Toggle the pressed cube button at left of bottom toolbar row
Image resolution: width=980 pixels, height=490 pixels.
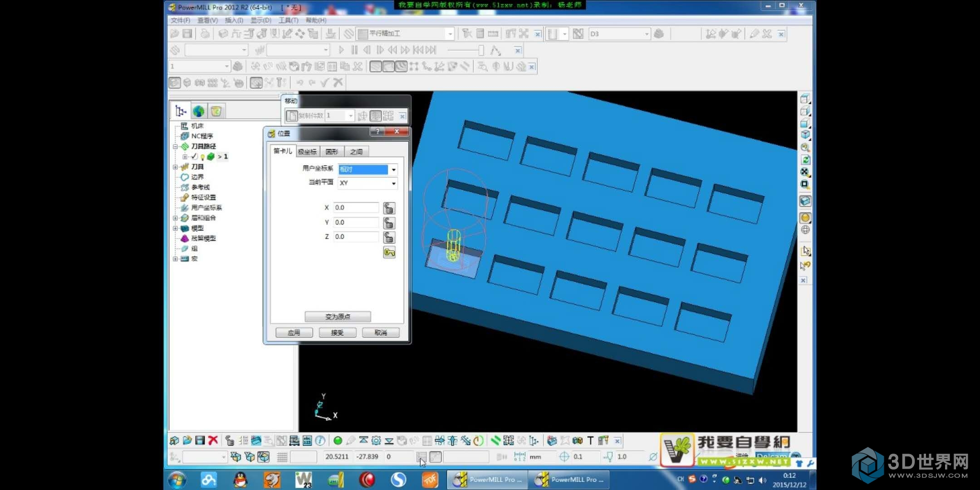(x=175, y=83)
